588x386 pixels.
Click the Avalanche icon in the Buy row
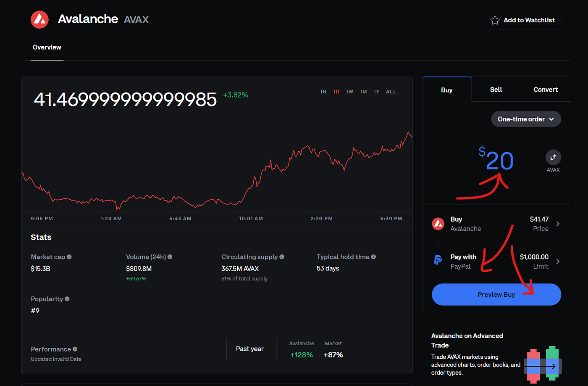[x=438, y=224]
